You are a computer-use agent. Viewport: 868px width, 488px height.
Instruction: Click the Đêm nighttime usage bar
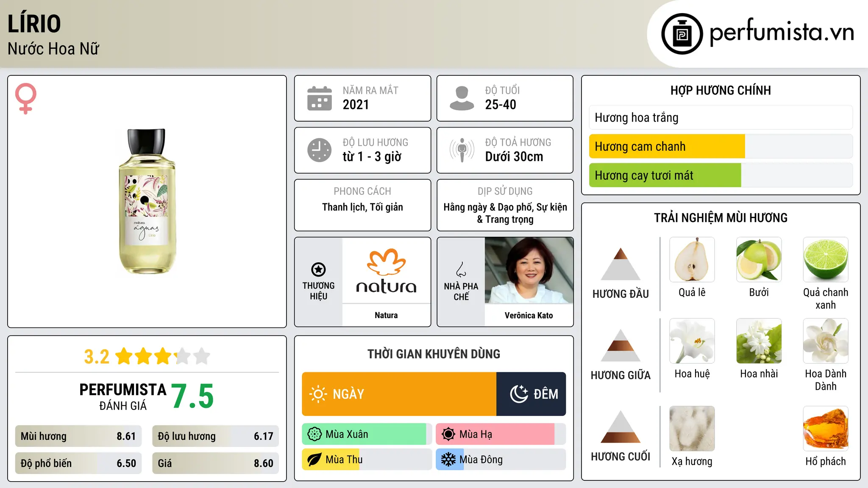pyautogui.click(x=531, y=394)
